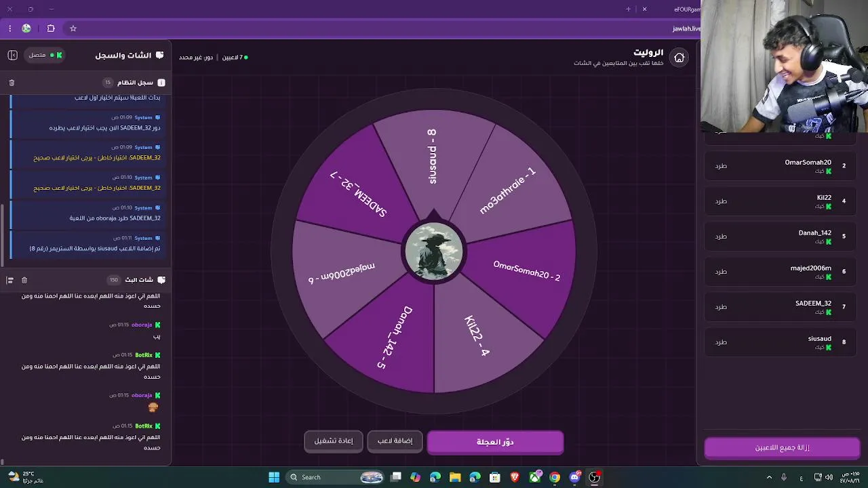Open the Windows Start menu
Screen dimensions: 868x488
coord(274,477)
